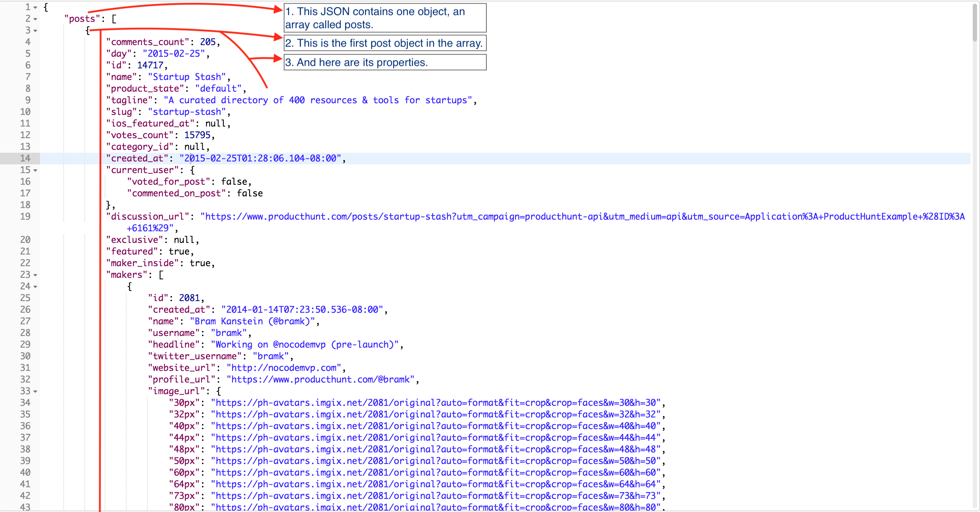980x512 pixels.
Task: Click the "username" key
Action: click(174, 333)
